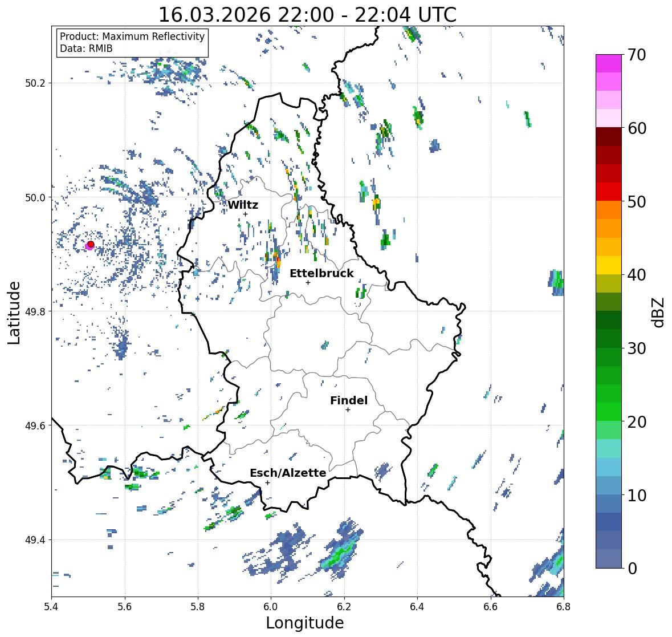The height and width of the screenshot is (637, 672).
Task: Click the colorbar tick label 10
Action: [637, 495]
